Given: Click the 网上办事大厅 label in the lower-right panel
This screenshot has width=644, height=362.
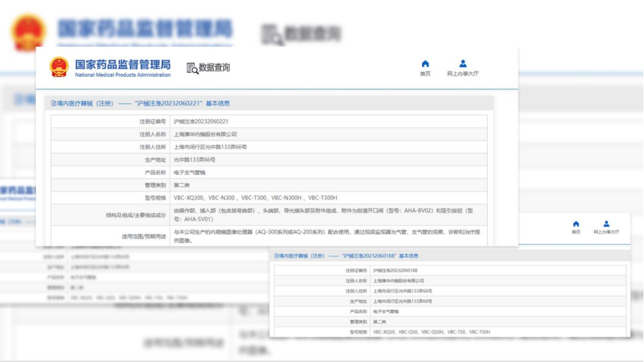Looking at the screenshot, I should (606, 232).
